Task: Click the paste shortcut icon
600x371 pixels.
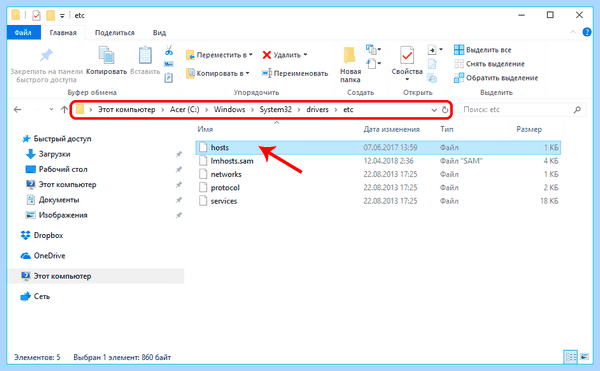Action: (x=169, y=78)
